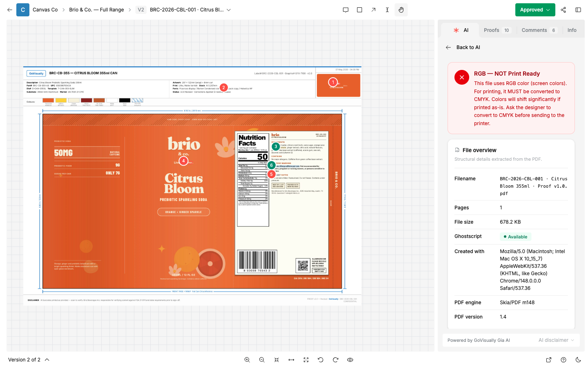
Task: Open the help icon
Action: click(x=563, y=360)
